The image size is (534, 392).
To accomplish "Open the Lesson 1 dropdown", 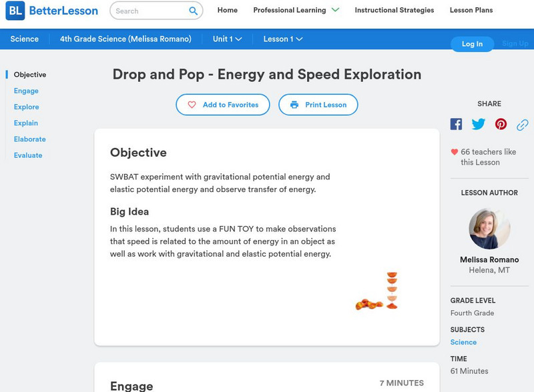I will pyautogui.click(x=282, y=39).
